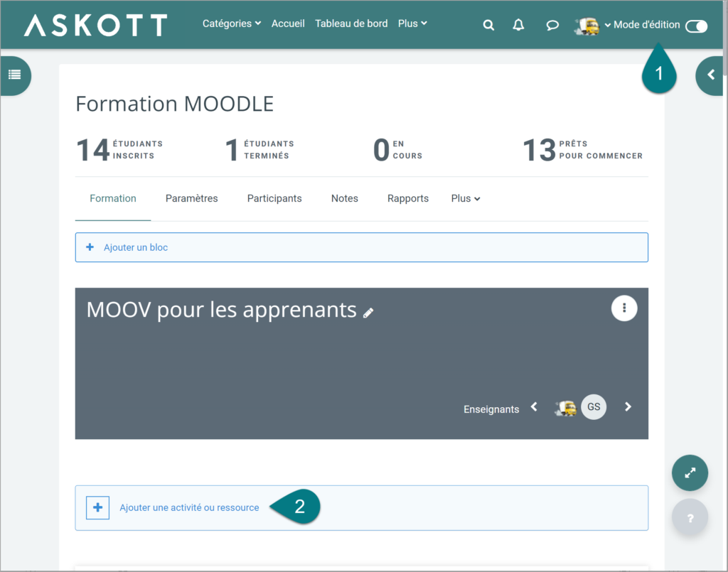Open the Participants tab
The width and height of the screenshot is (728, 572).
coord(274,198)
